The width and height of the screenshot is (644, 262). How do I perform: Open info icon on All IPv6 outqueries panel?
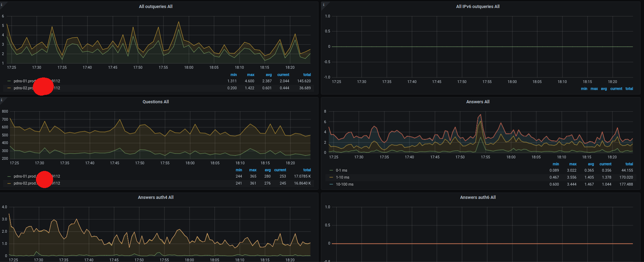324,5
